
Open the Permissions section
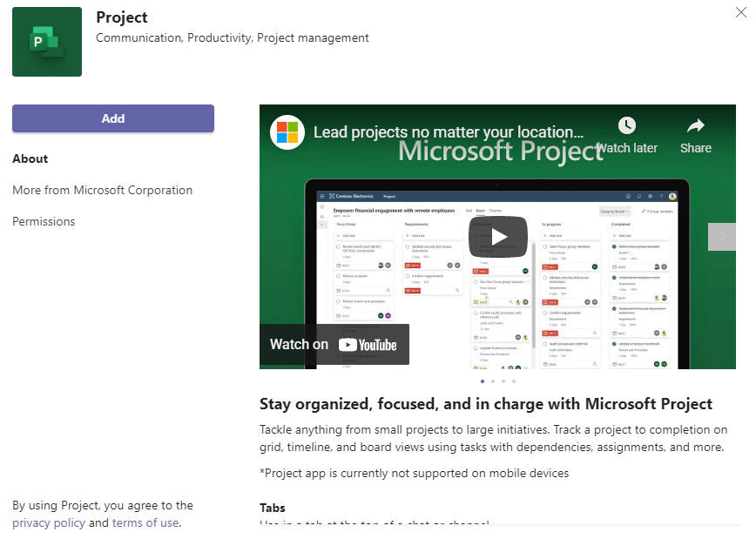tap(44, 221)
